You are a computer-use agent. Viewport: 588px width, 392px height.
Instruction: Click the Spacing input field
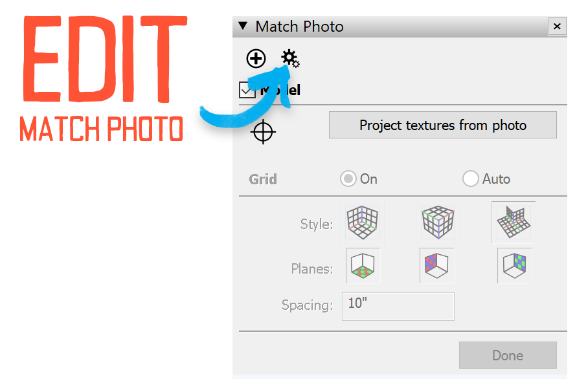(398, 306)
